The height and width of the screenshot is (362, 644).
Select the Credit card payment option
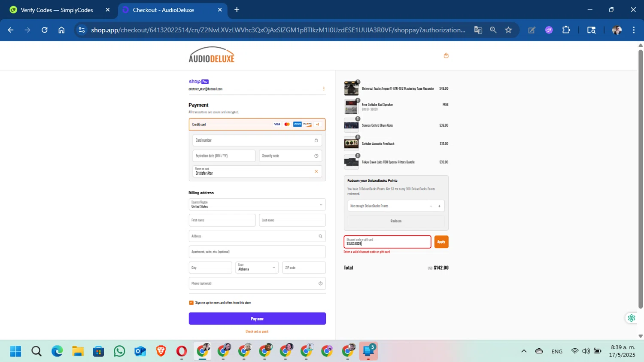tap(257, 125)
